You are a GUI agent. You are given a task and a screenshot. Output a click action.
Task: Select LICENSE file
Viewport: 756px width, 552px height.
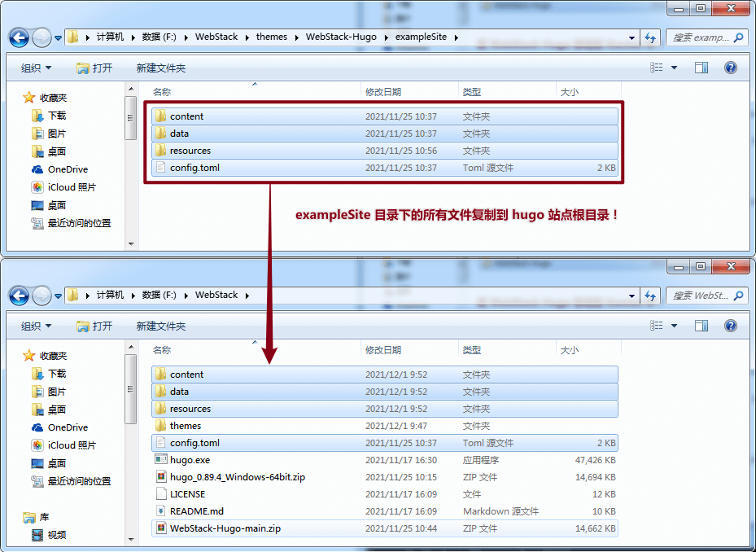385,494
